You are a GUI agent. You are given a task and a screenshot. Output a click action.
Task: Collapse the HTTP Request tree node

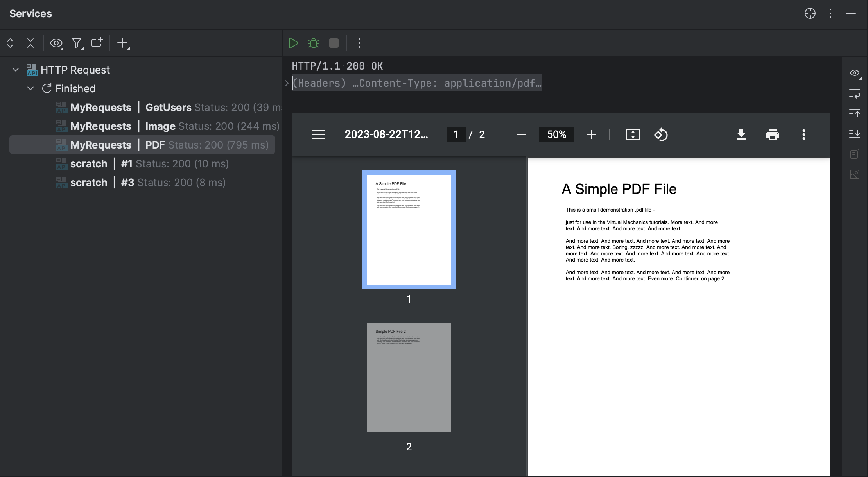pos(14,70)
